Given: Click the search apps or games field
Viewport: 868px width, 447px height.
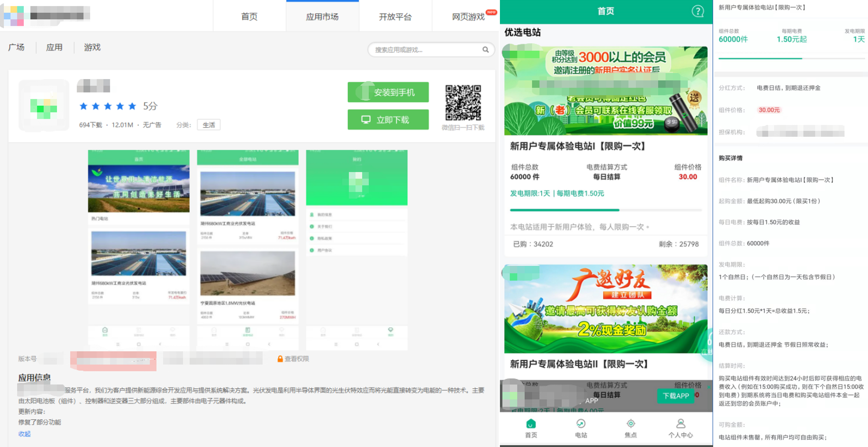Looking at the screenshot, I should click(x=431, y=50).
